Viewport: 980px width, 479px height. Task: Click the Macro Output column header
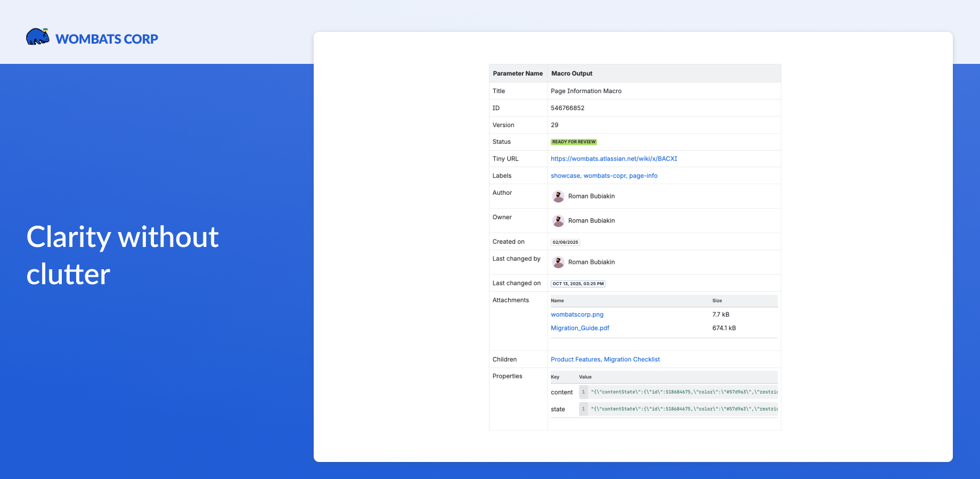[x=571, y=73]
